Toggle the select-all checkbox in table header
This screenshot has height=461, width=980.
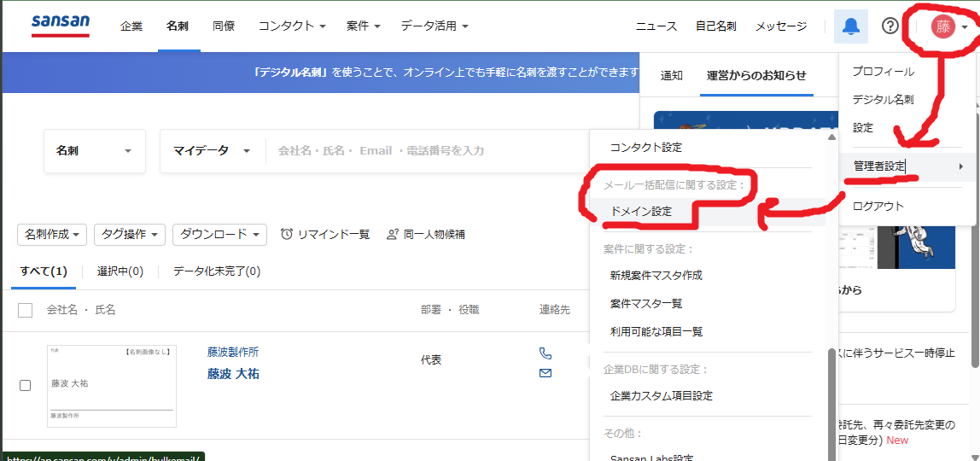pyautogui.click(x=26, y=310)
